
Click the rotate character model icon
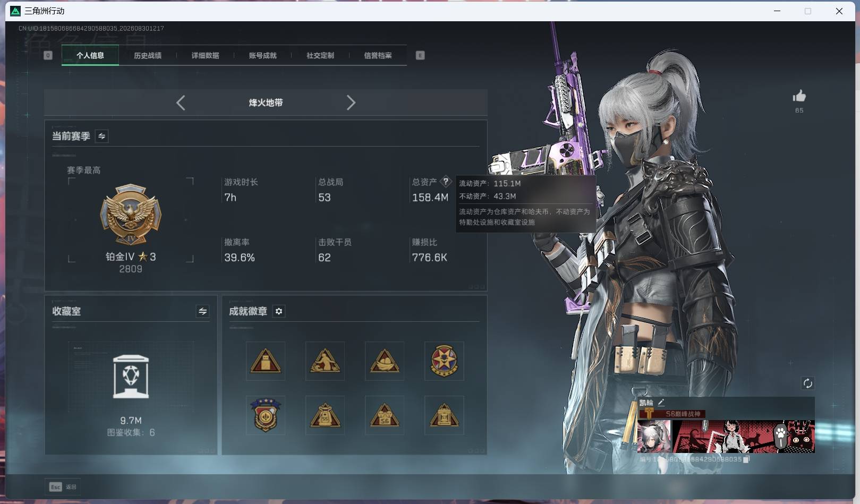(x=807, y=383)
